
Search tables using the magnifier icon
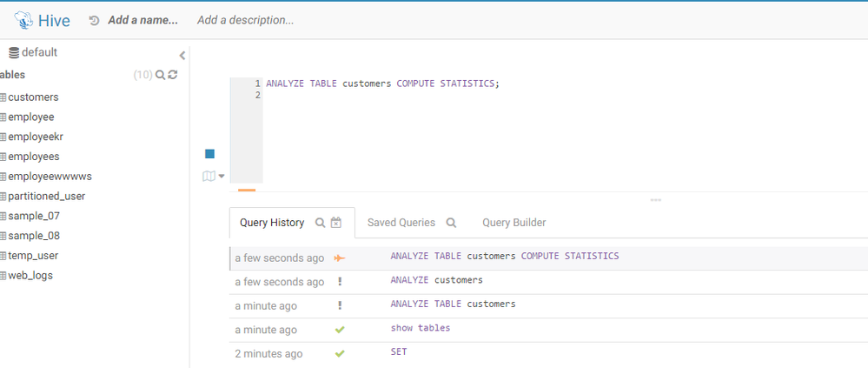(160, 75)
